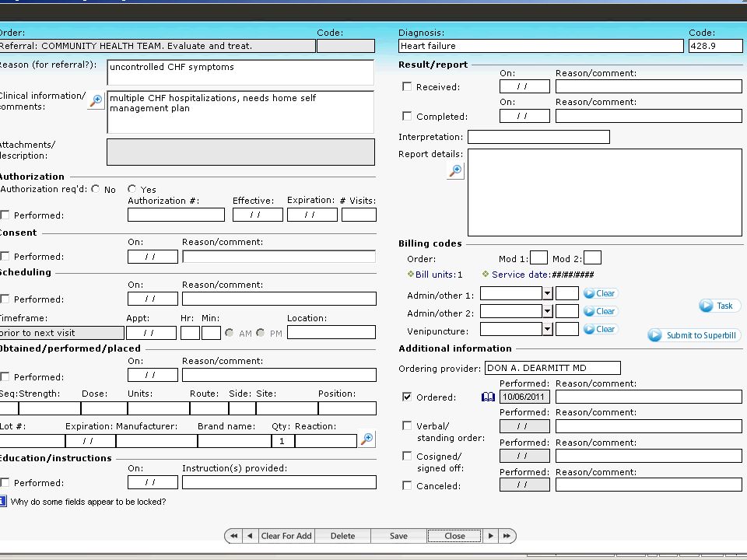Check Performed under Obtained/performed/placed

pos(5,376)
